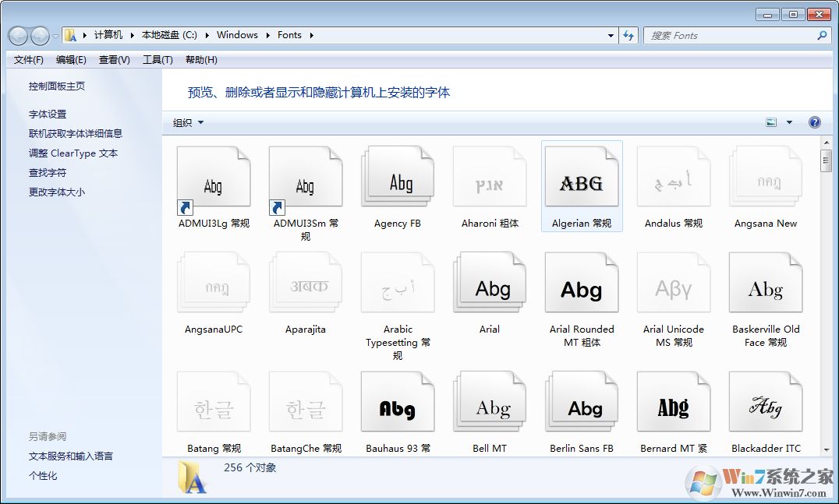Click the refresh icon in the address bar

pyautogui.click(x=628, y=35)
